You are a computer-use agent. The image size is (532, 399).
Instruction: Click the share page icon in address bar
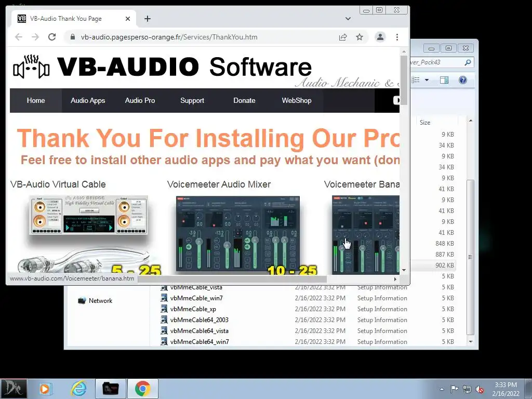343,37
